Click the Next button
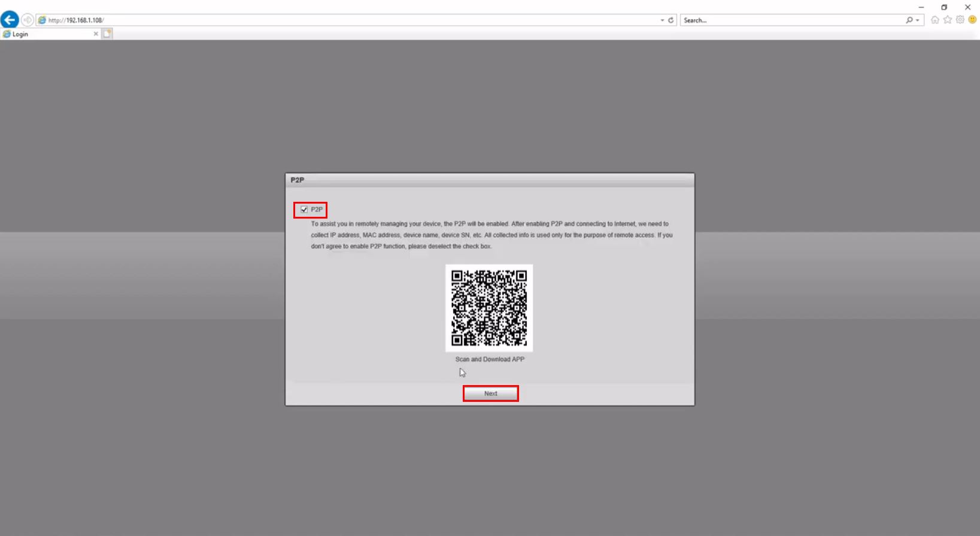The image size is (980, 536). [x=491, y=393]
